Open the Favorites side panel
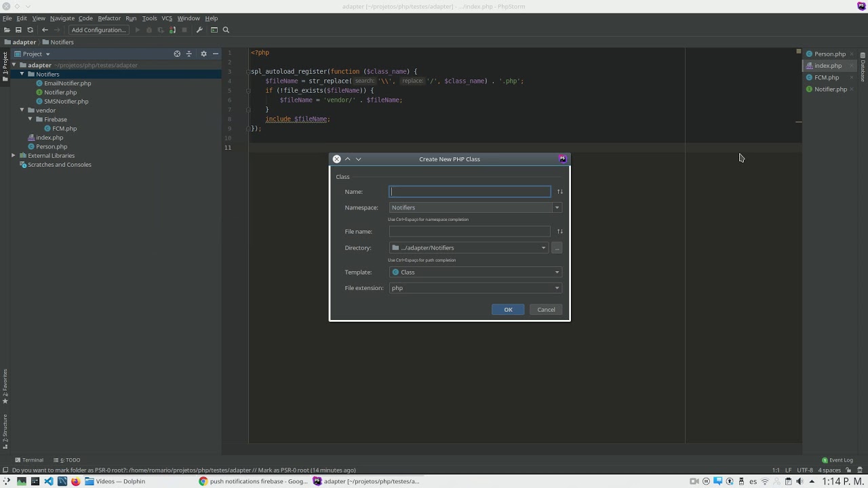The image size is (868, 488). [x=5, y=387]
